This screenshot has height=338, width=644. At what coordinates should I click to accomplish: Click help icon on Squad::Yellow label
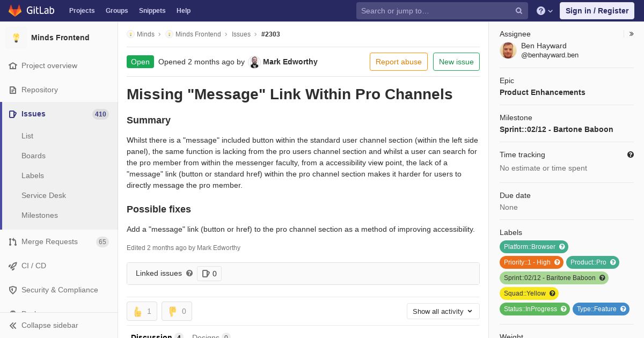point(552,293)
